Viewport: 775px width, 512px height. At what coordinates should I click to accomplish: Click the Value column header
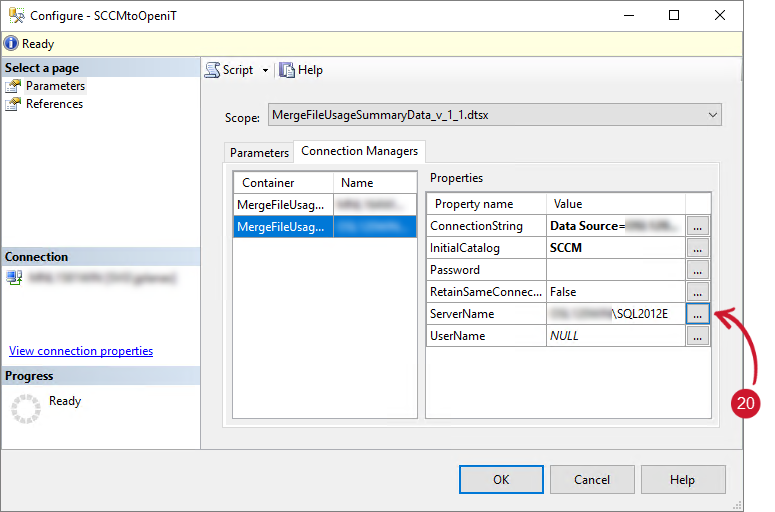(615, 204)
